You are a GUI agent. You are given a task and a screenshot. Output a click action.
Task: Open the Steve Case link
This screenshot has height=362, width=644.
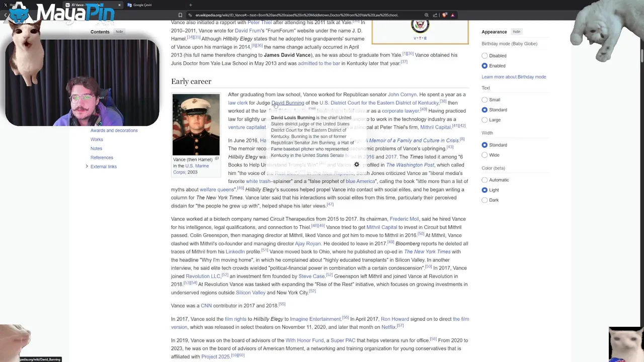[x=311, y=277]
